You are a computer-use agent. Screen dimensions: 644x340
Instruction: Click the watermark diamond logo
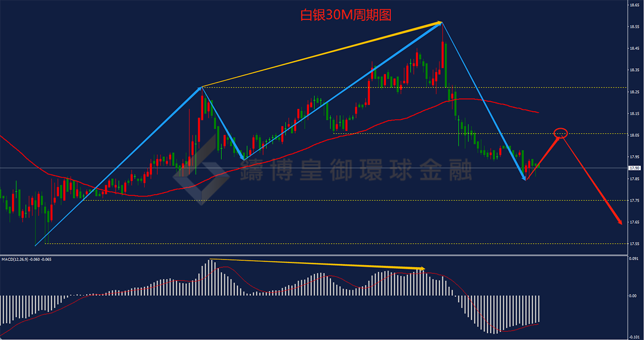point(201,171)
